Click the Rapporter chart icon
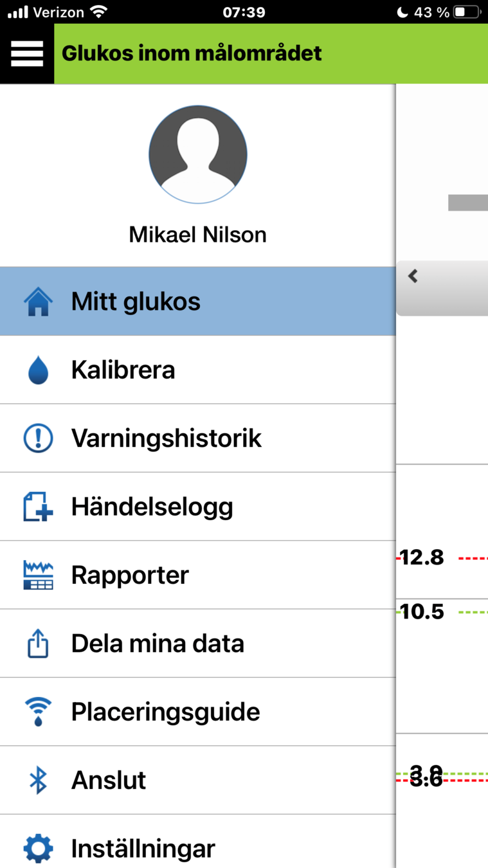488x868 pixels. click(x=38, y=575)
